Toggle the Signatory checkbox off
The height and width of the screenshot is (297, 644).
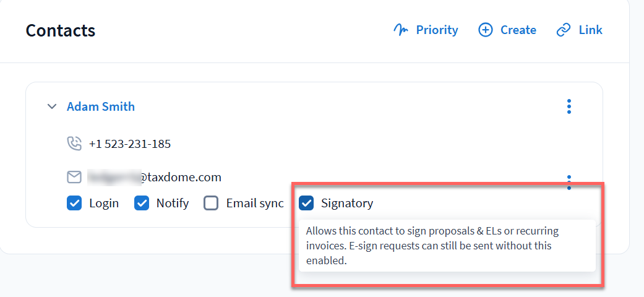point(306,203)
